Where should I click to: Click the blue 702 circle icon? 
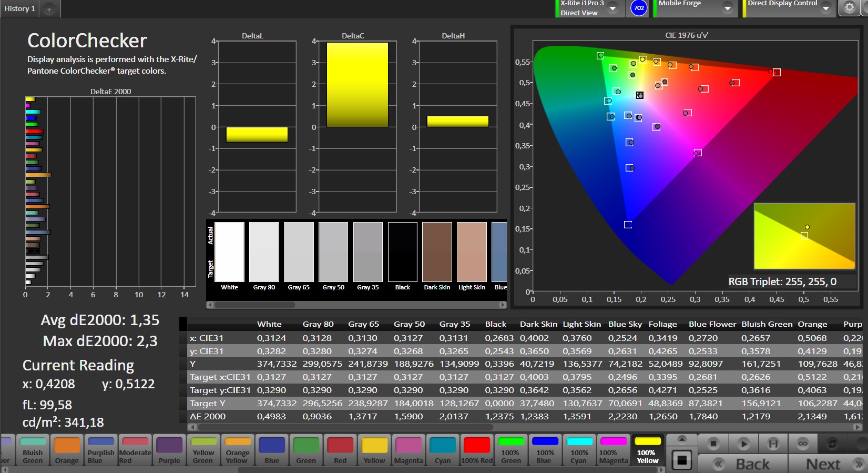click(639, 8)
